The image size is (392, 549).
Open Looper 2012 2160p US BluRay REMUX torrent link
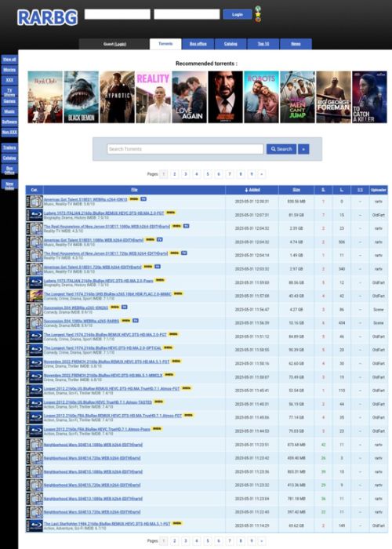111,388
